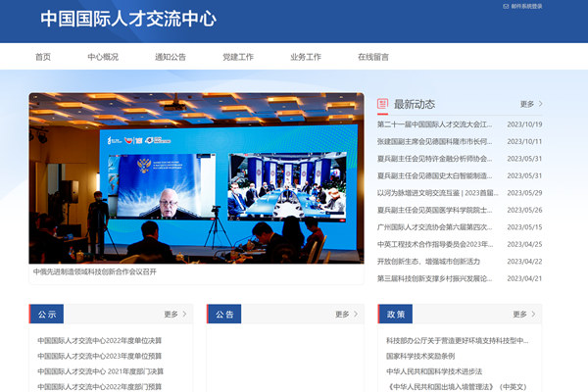
Task: Open news 夏兵副主任会见英国医学科学院院士
Action: click(434, 210)
